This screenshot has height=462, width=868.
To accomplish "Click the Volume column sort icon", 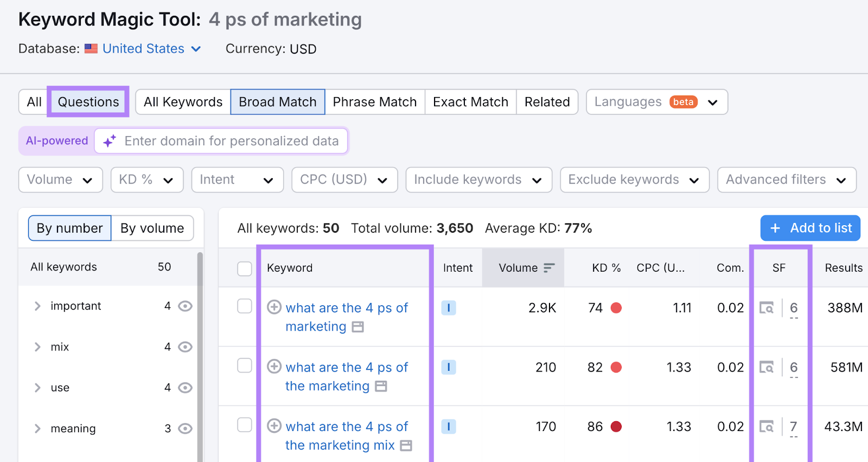I will pos(549,268).
